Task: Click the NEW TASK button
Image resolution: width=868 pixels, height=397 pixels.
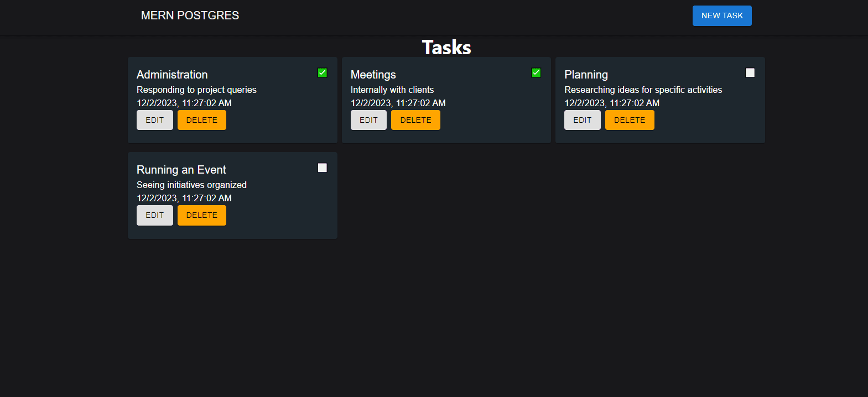Action: (x=722, y=15)
